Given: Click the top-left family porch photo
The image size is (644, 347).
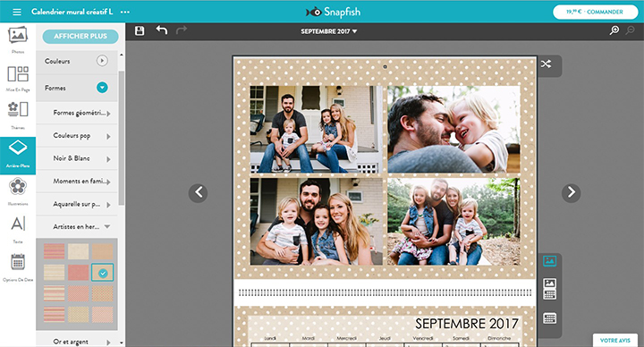Looking at the screenshot, I should tap(317, 129).
